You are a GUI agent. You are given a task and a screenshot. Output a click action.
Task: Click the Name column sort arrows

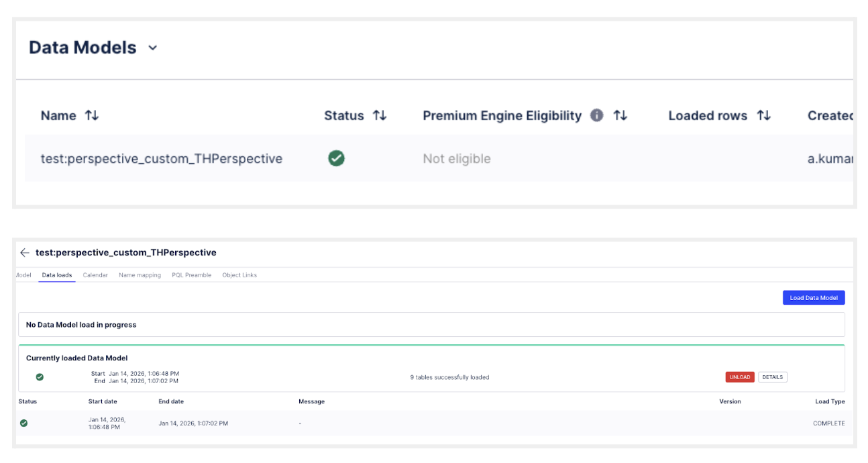click(92, 115)
